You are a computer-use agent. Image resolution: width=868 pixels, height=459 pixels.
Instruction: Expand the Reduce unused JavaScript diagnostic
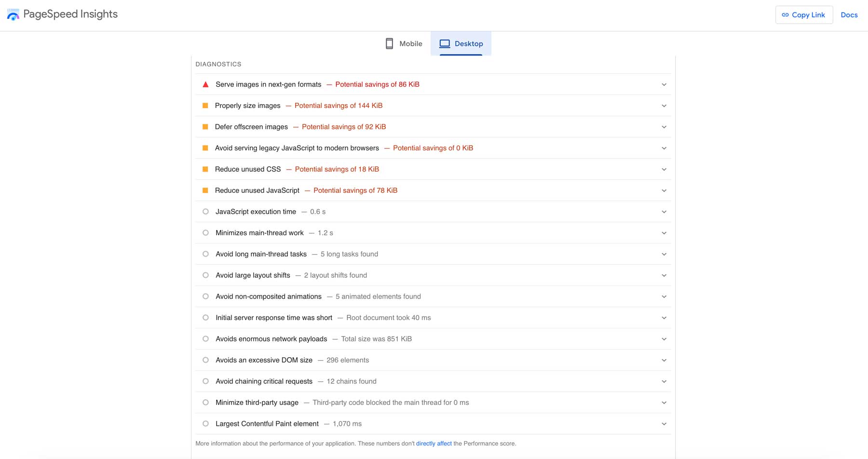(664, 190)
